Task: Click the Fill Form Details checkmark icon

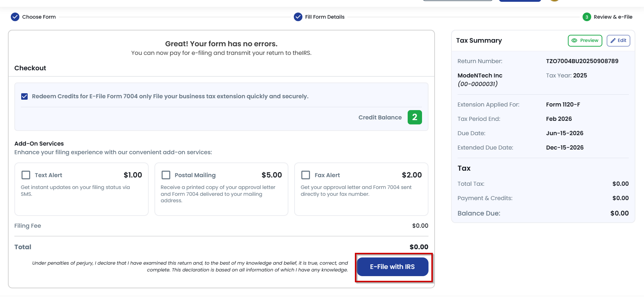Action: click(x=298, y=17)
